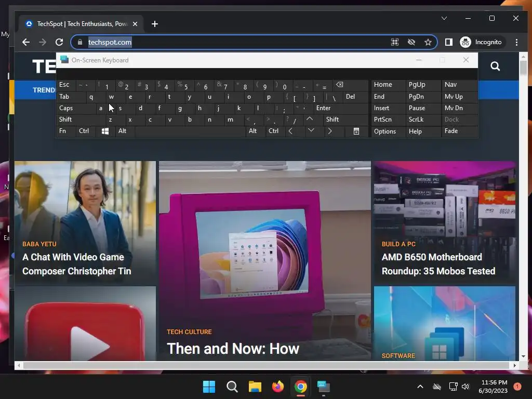This screenshot has width=532, height=399.
Task: Open the Incognito profile button
Action: point(481,42)
